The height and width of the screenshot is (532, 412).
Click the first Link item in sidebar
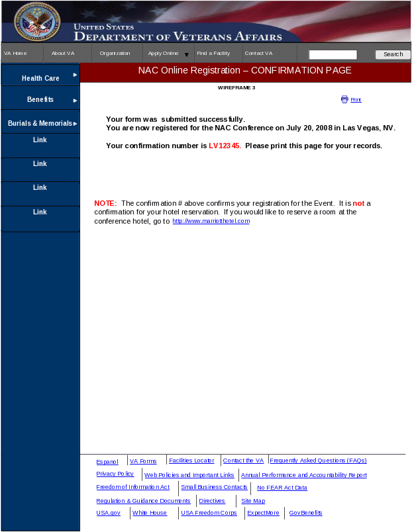pos(40,140)
